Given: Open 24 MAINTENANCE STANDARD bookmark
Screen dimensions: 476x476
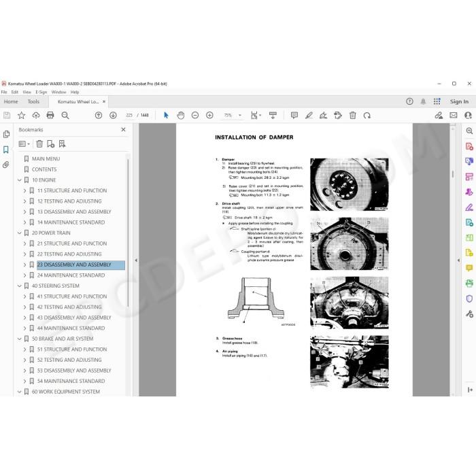Looking at the screenshot, I should [x=71, y=275].
